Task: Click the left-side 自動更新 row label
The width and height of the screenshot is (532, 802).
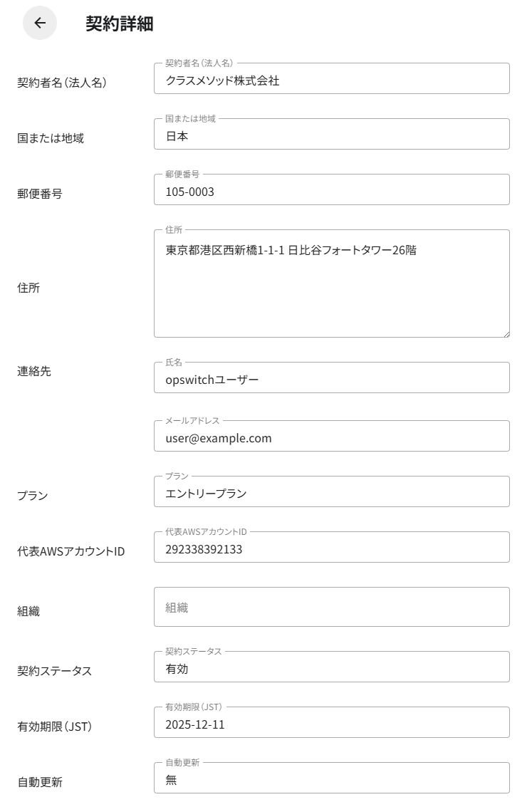Action: point(40,782)
